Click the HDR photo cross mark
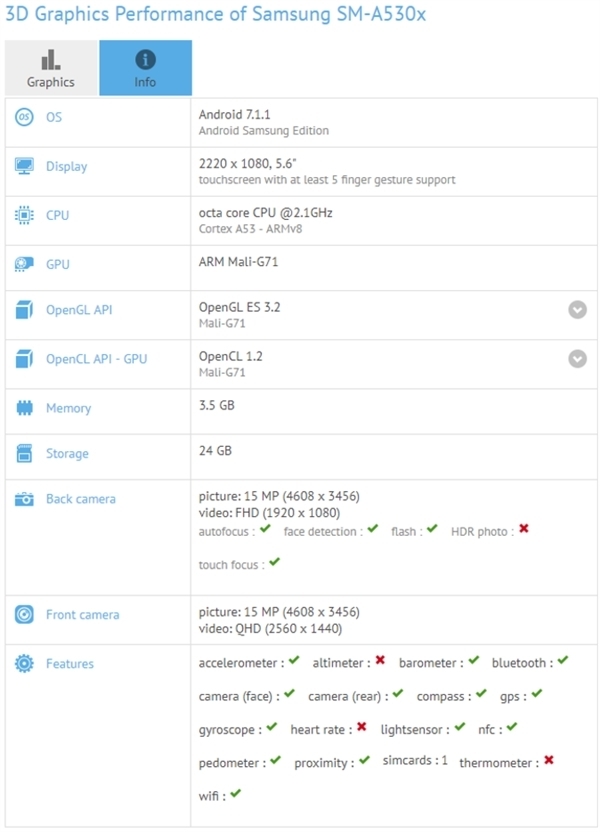Viewport: 600px width, 832px height. pos(525,531)
